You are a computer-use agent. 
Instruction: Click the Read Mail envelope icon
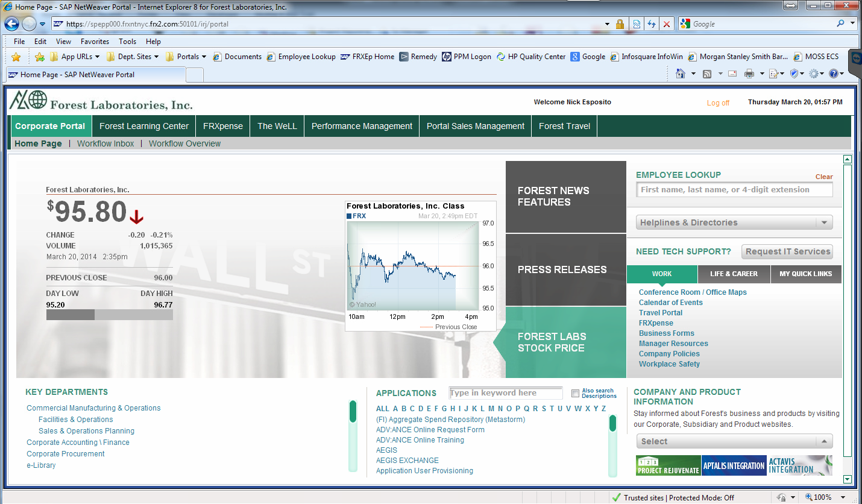coord(732,74)
